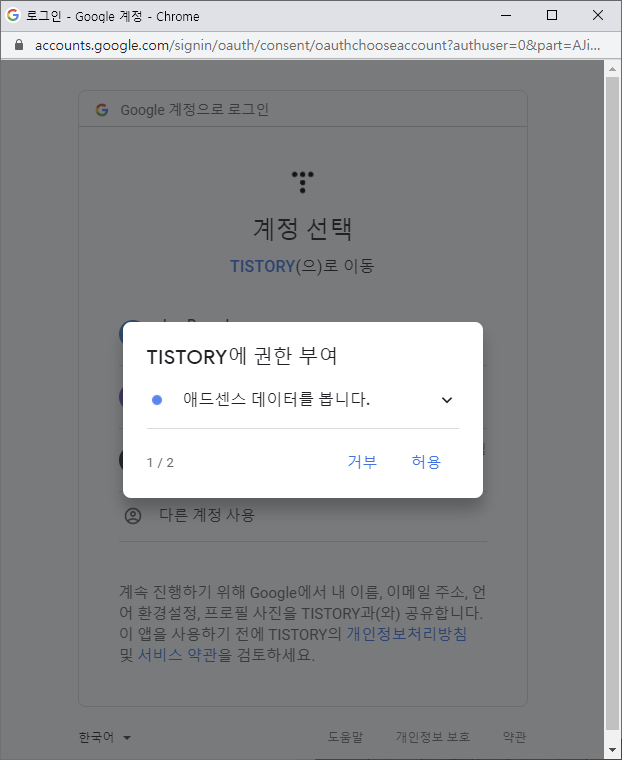Click the TISTORY dots logo icon

(x=303, y=182)
